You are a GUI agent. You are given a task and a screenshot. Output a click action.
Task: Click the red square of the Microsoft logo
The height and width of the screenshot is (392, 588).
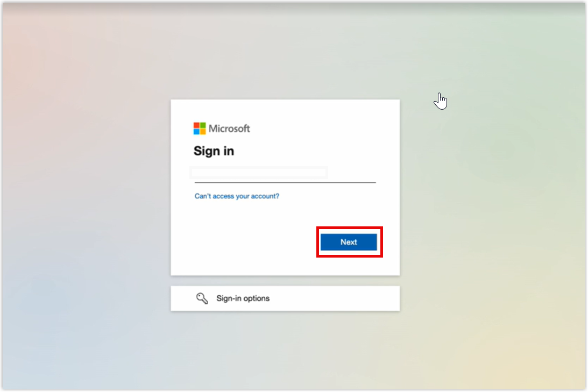[x=196, y=125]
